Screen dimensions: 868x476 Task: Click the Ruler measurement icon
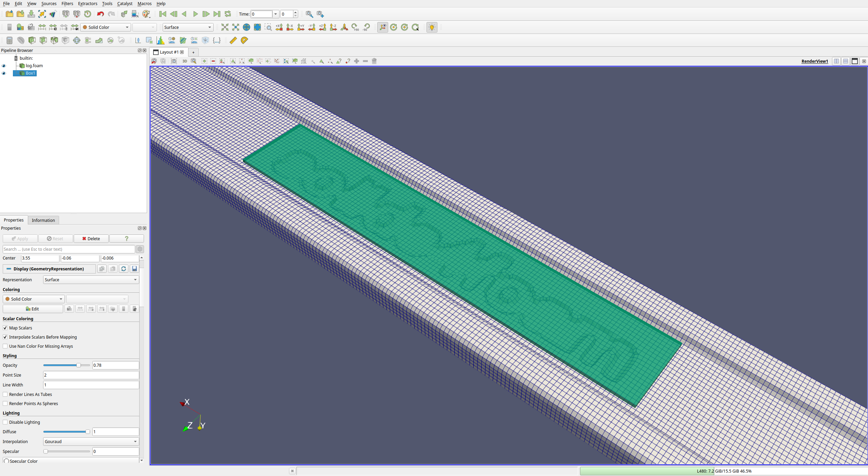tap(233, 40)
